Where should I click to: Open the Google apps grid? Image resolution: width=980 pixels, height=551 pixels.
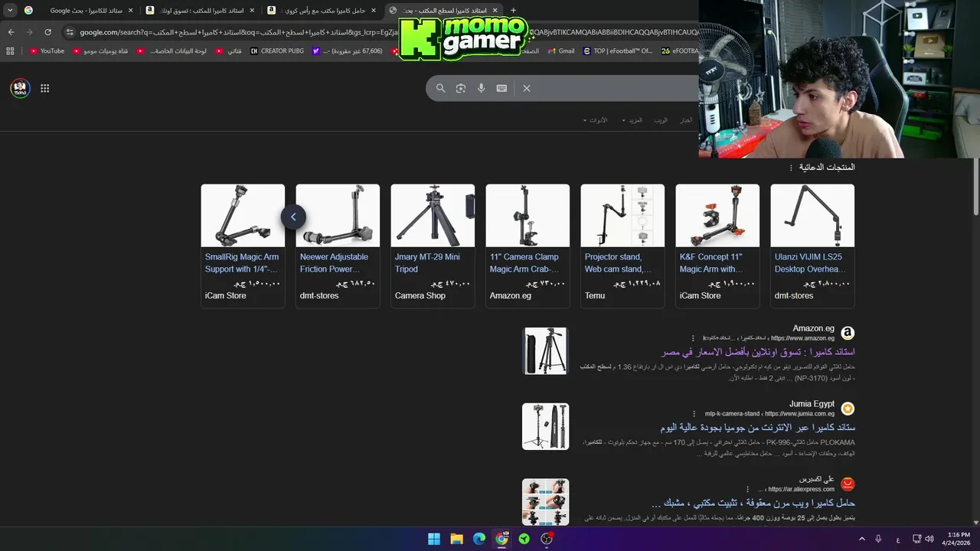click(45, 88)
